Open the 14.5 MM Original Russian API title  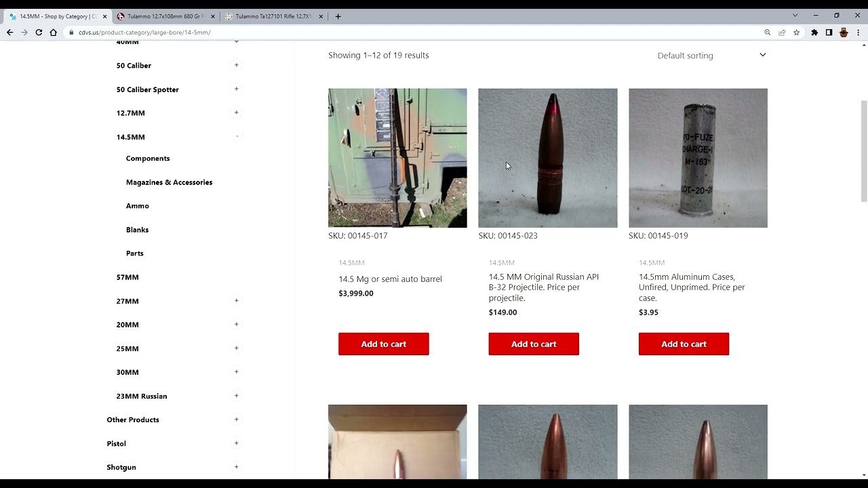[x=544, y=287]
